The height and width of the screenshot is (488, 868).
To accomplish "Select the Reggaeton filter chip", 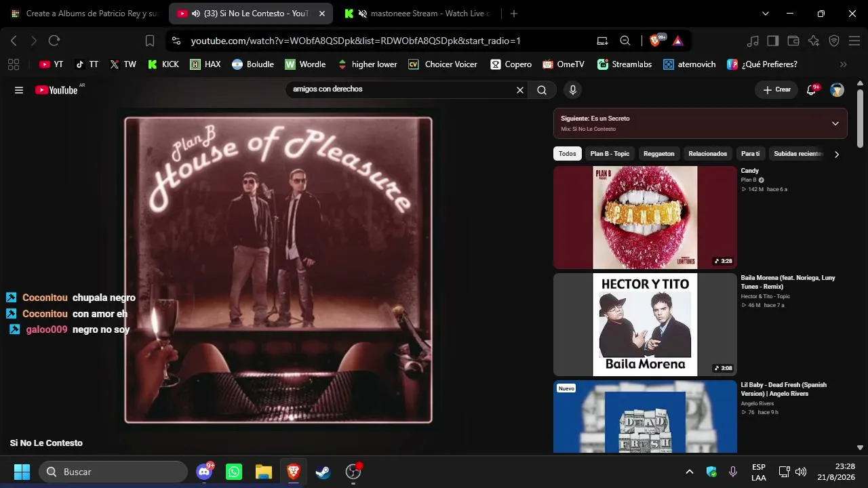I will [x=659, y=154].
